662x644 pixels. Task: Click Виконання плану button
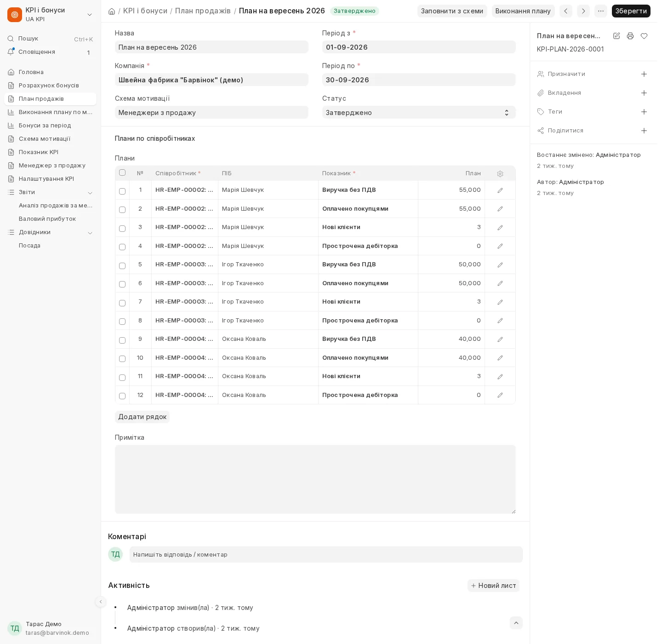pyautogui.click(x=523, y=11)
